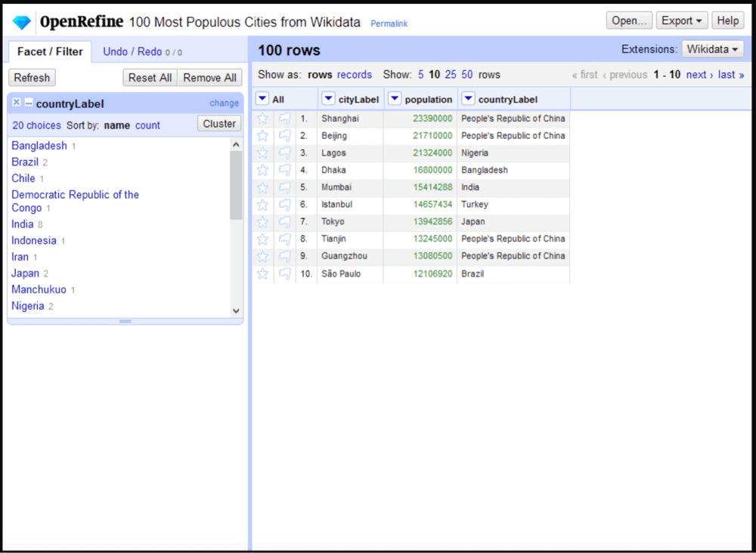Screen dimensions: 756x553
Task: Filter by India in the facet list
Action: 22,224
